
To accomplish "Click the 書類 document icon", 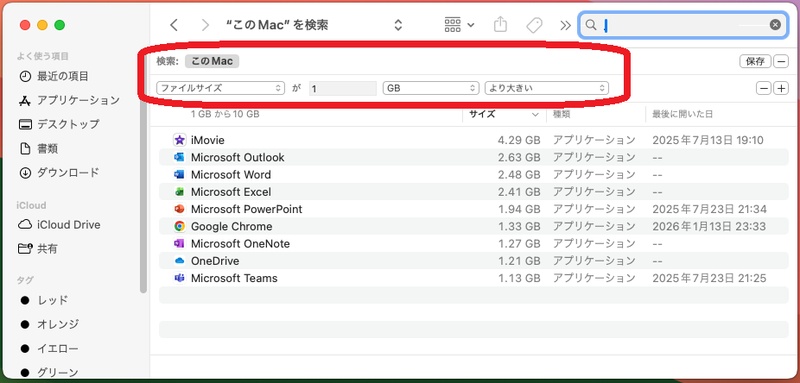I will (25, 148).
